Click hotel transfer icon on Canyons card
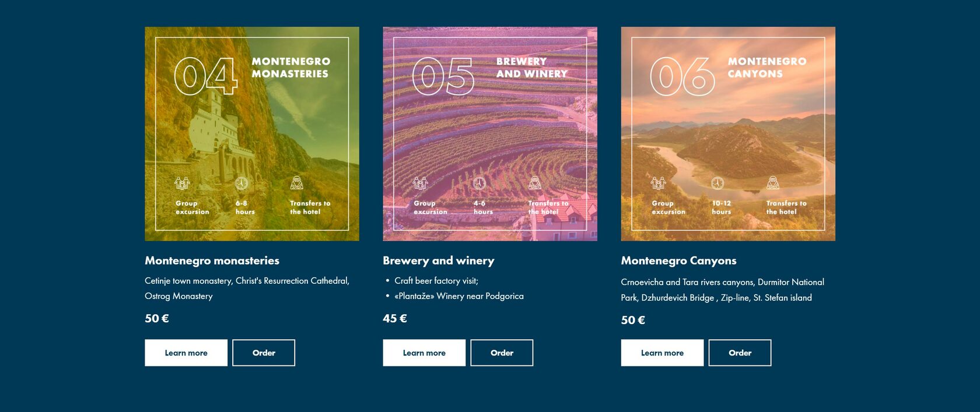The width and height of the screenshot is (980, 412). pos(773,184)
